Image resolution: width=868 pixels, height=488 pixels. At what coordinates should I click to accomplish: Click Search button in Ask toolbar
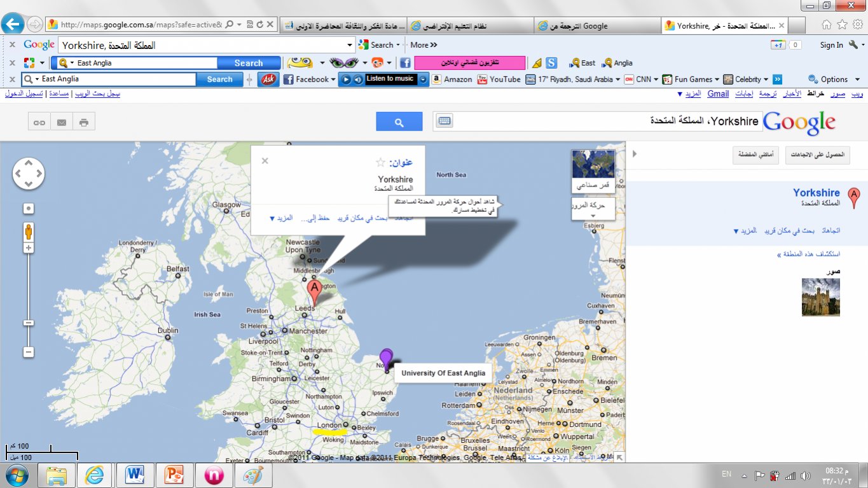point(219,80)
